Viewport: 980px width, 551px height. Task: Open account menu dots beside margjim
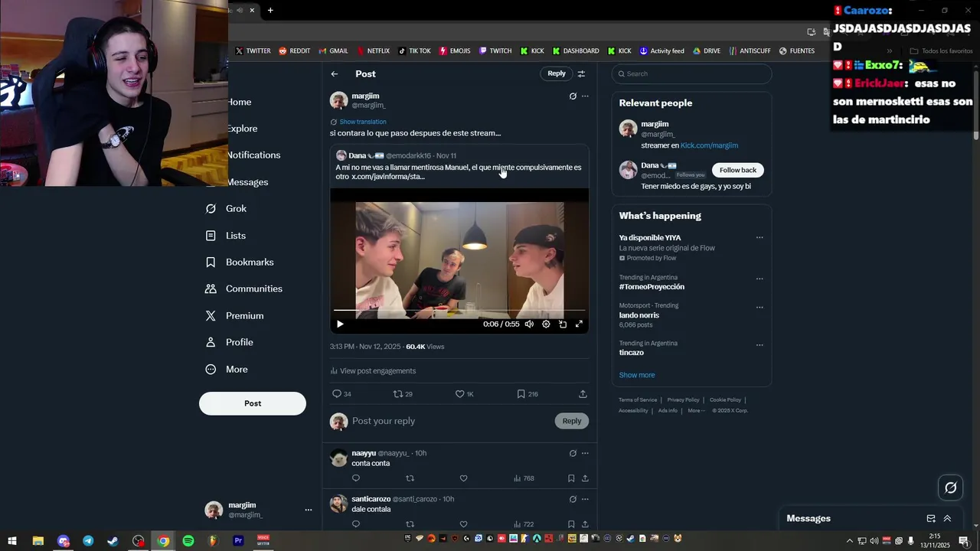click(309, 510)
